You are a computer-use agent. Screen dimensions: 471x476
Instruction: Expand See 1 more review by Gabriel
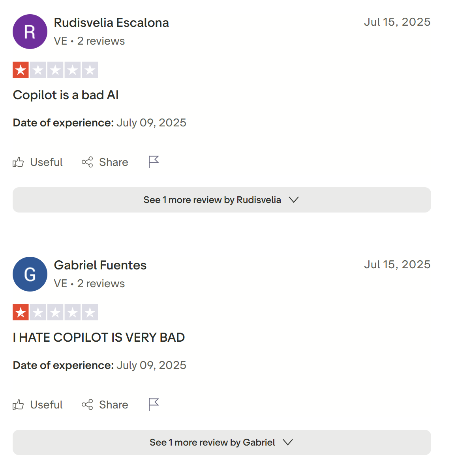(222, 442)
